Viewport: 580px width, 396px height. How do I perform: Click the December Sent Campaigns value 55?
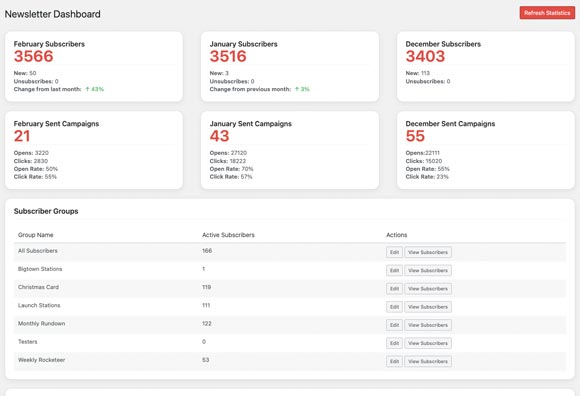(x=415, y=136)
